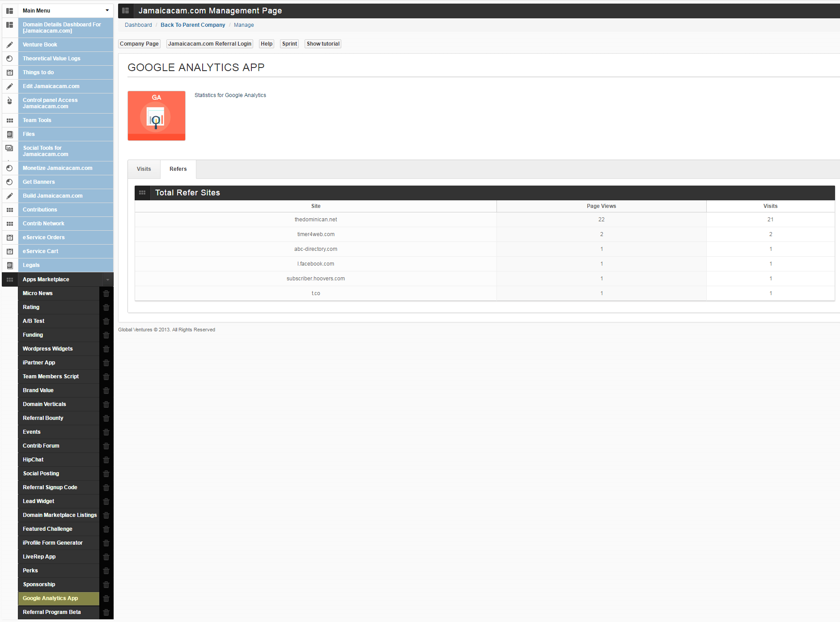Open Get Banners sidebar item
840x622 pixels.
tap(65, 182)
